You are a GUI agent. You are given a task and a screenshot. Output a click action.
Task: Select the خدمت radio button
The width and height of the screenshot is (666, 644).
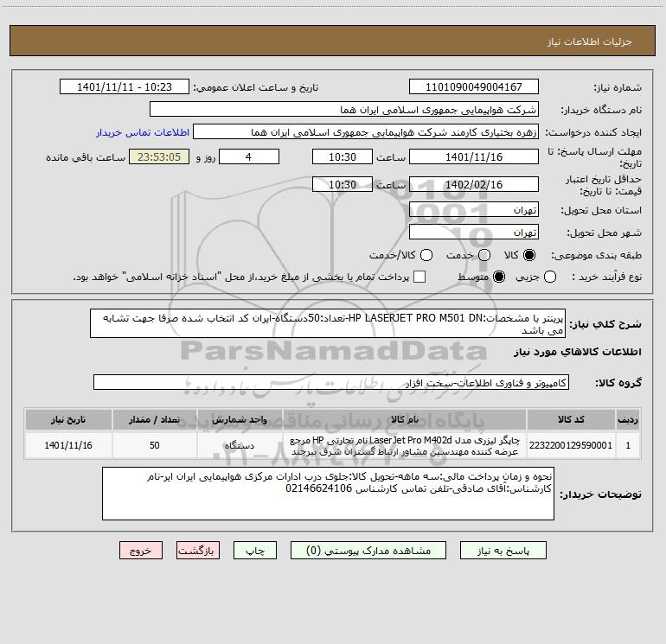[x=484, y=255]
